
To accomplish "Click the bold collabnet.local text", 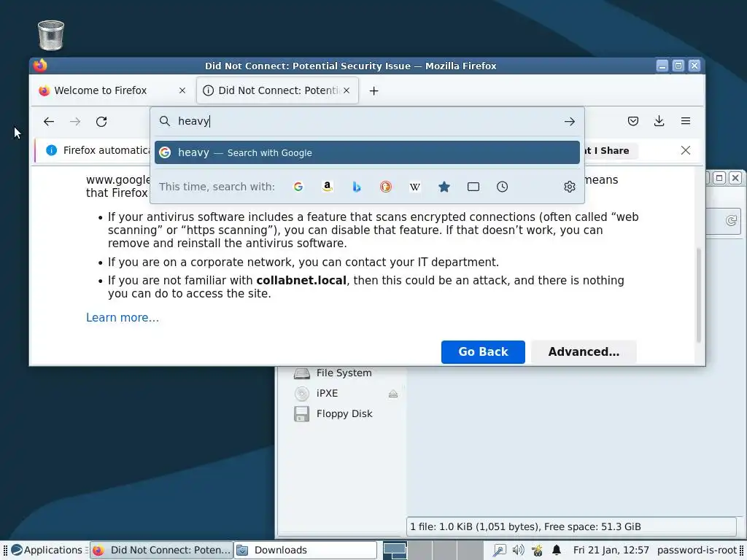I will [301, 281].
